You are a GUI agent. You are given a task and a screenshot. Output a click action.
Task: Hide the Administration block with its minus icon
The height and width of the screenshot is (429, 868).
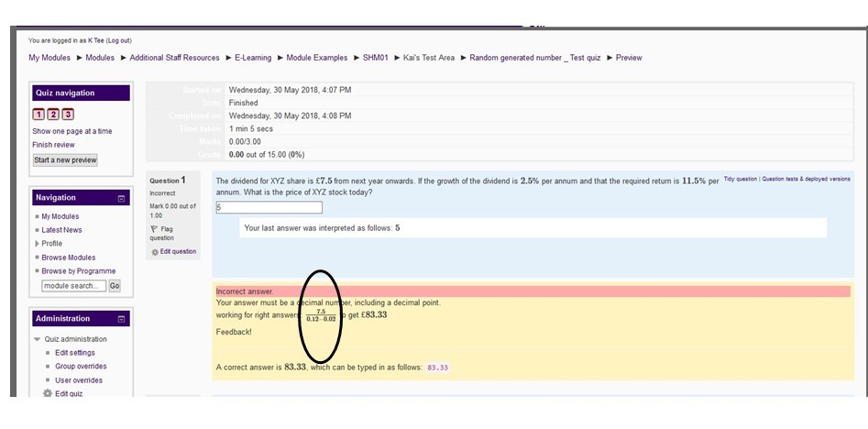[122, 319]
